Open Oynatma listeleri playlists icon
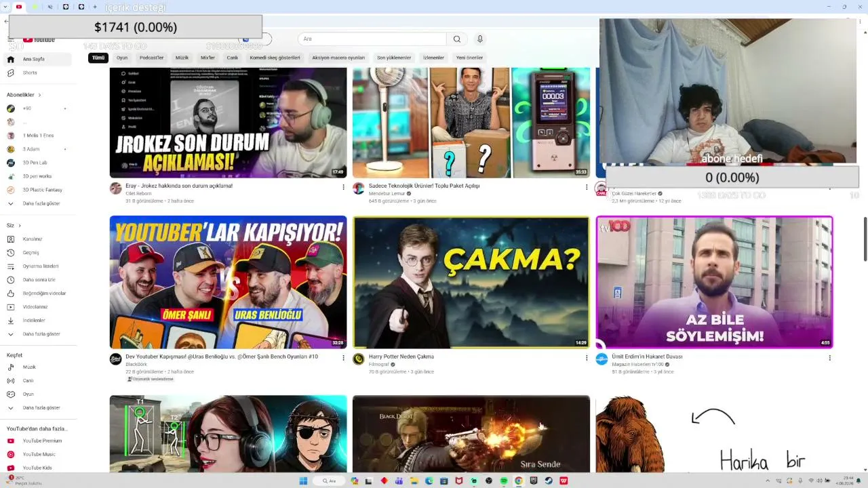 click(x=10, y=266)
